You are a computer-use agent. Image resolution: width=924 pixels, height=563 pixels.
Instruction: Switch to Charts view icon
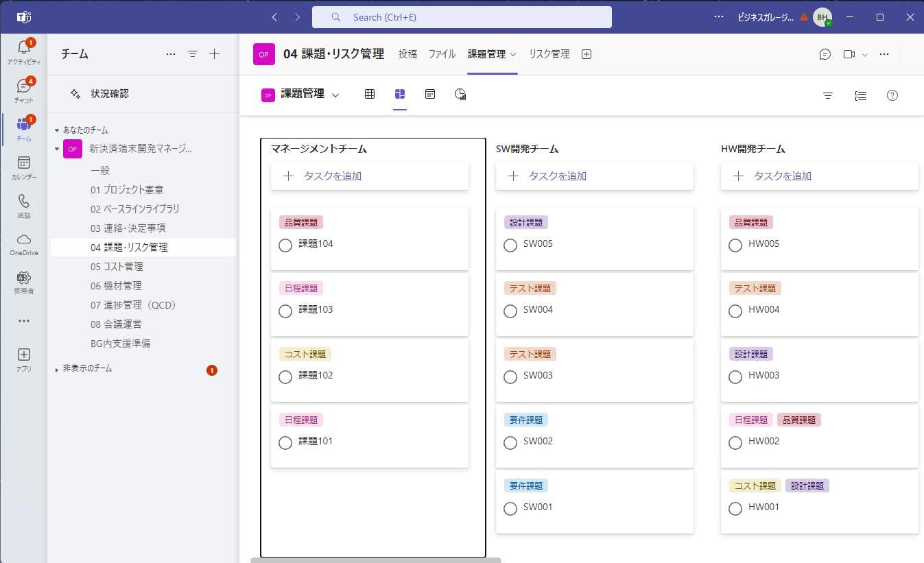pyautogui.click(x=460, y=95)
